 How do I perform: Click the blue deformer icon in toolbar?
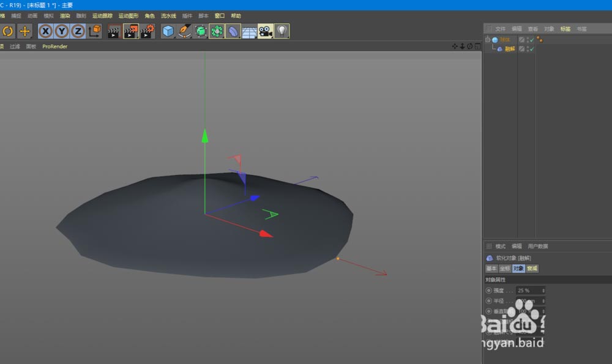[233, 31]
